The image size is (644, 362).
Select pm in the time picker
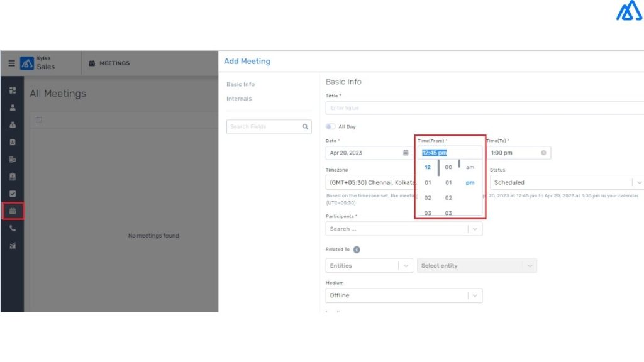pyautogui.click(x=469, y=182)
